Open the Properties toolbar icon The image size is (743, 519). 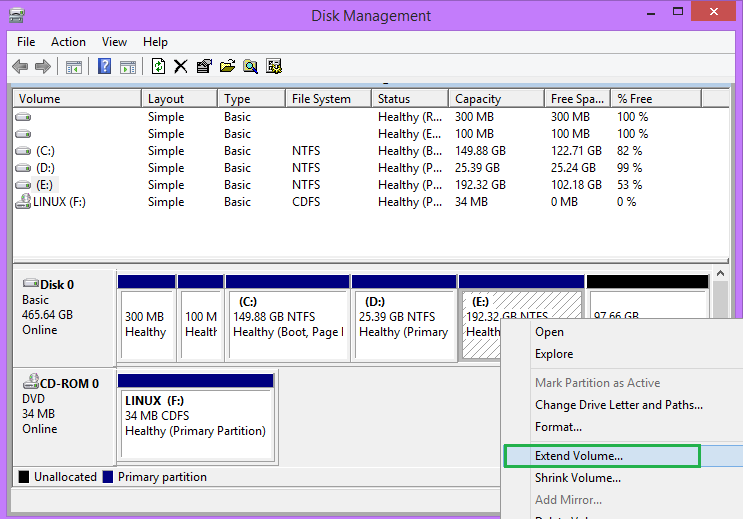(x=204, y=66)
